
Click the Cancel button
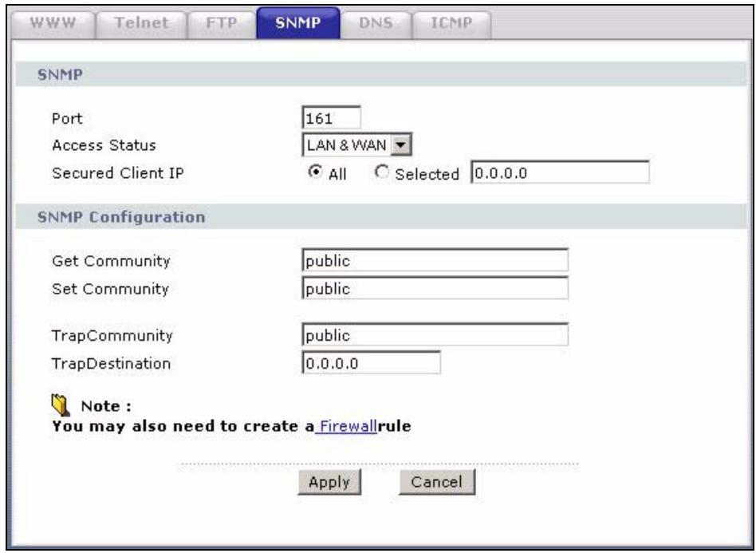click(x=437, y=482)
